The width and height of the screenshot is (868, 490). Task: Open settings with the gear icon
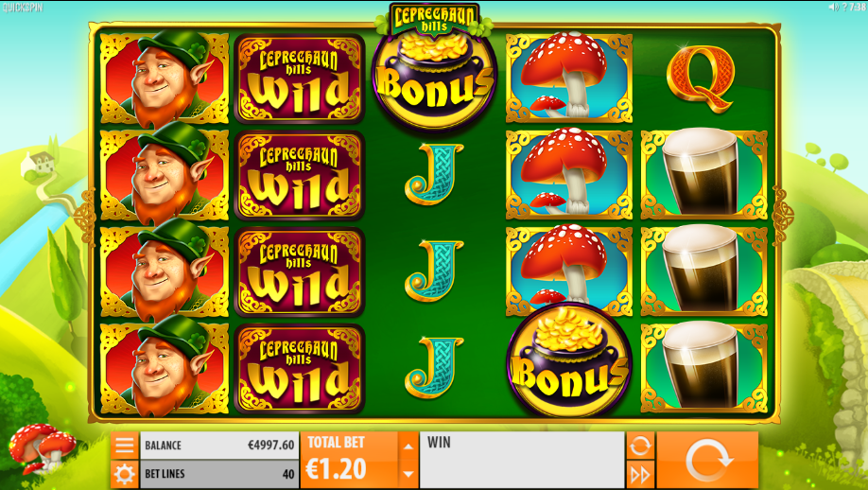click(125, 475)
